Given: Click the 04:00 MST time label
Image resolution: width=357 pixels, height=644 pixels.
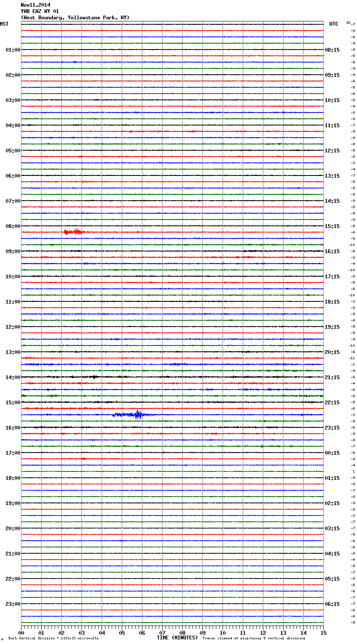Looking at the screenshot, I should click(x=13, y=126).
